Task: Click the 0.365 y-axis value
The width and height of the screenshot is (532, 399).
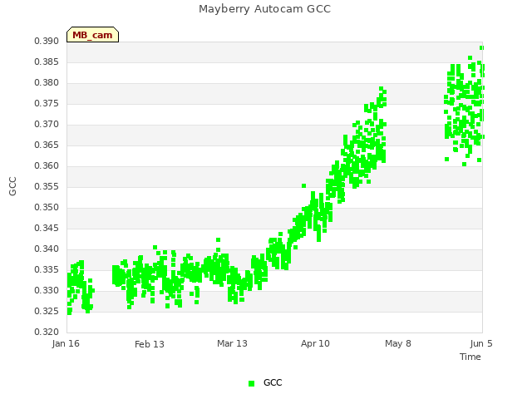Action: click(x=47, y=145)
